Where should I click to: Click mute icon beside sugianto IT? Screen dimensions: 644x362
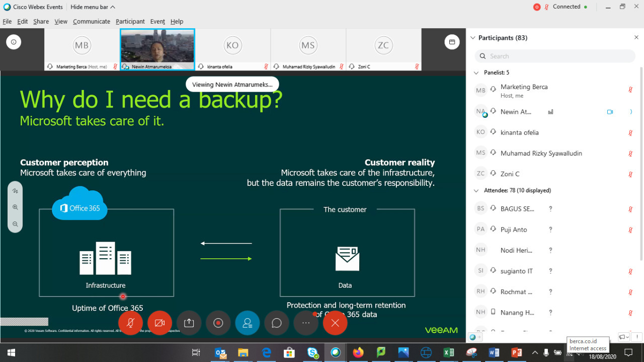tap(630, 271)
